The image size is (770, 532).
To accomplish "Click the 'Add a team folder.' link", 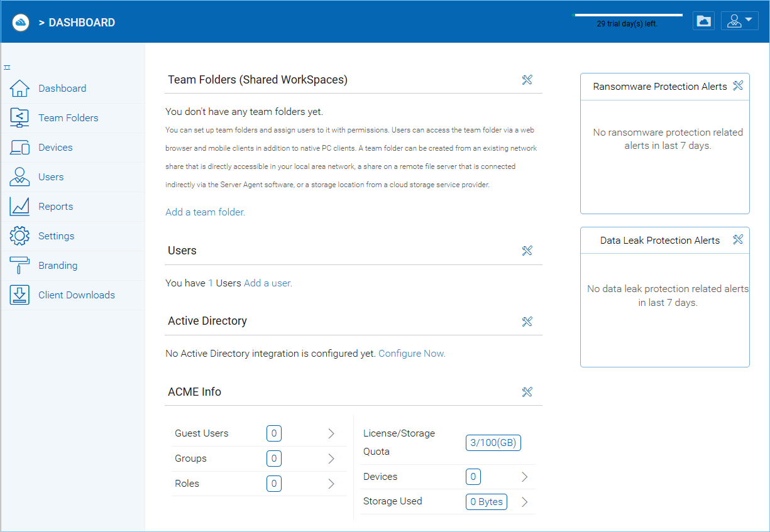I will click(x=205, y=212).
